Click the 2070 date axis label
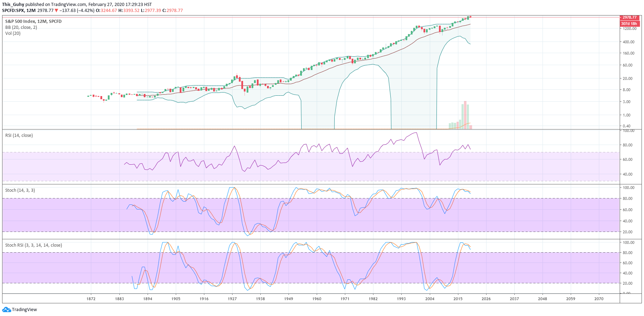The width and height of the screenshot is (644, 316). [x=599, y=299]
